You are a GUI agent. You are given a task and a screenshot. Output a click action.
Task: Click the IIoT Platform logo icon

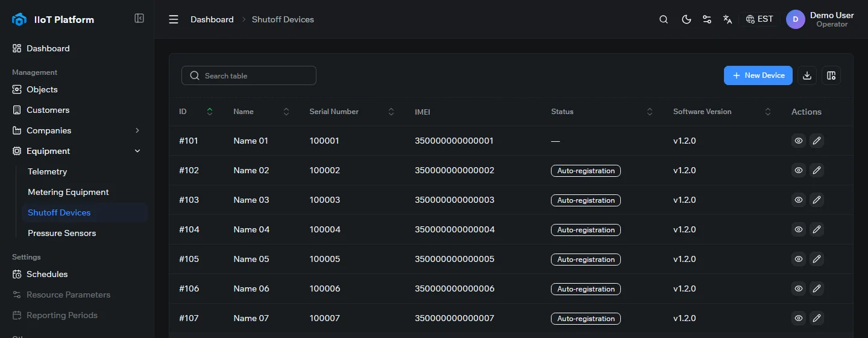pos(19,19)
